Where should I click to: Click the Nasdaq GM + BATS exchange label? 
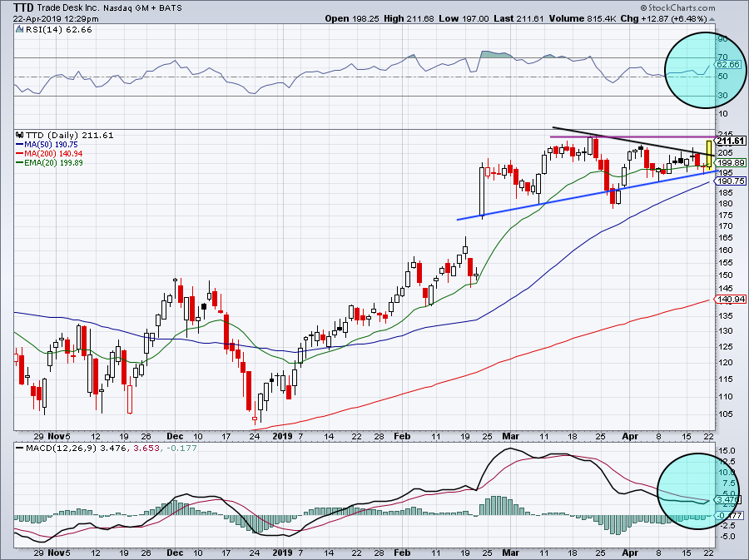pyautogui.click(x=142, y=7)
